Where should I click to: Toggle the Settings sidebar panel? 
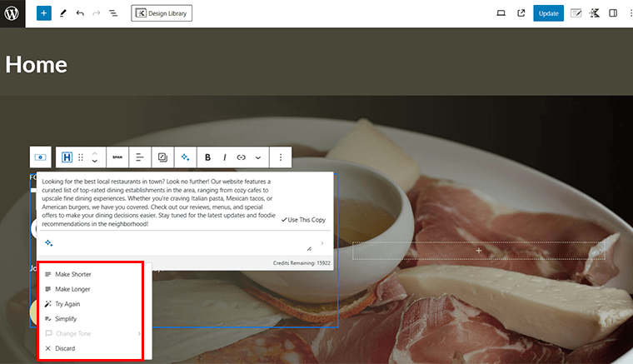pos(613,13)
